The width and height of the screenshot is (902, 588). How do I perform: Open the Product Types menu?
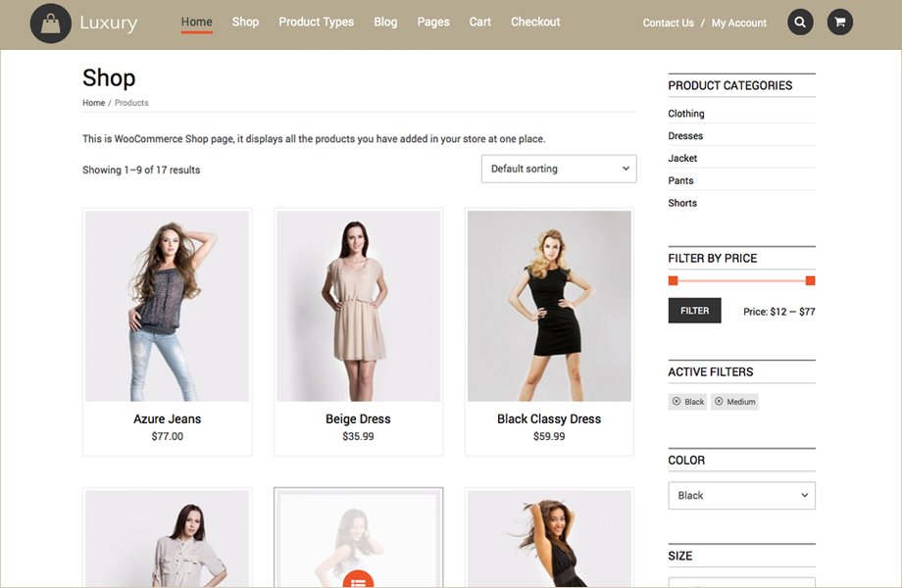(317, 22)
